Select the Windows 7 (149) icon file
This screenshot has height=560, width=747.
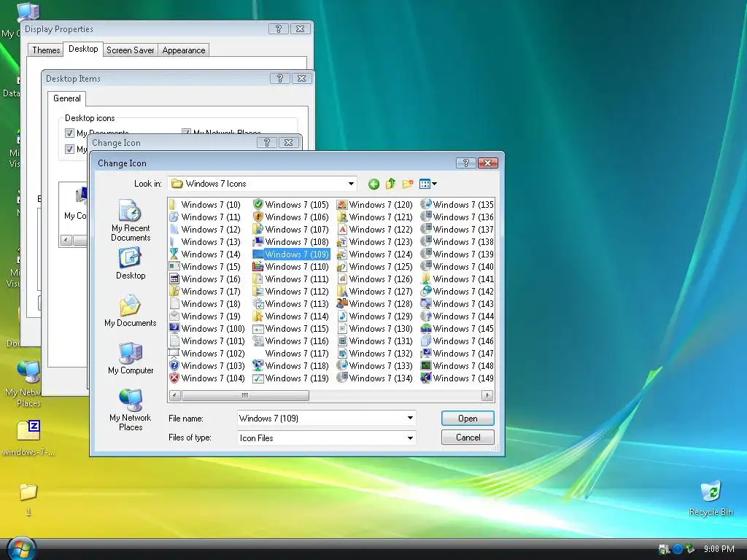(x=457, y=378)
